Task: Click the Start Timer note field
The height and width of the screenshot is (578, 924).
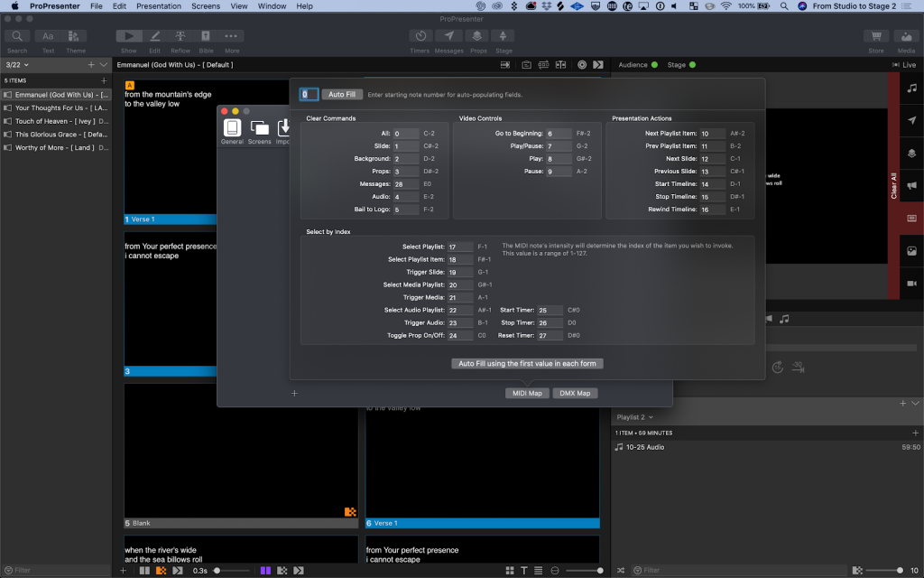Action: coord(550,311)
